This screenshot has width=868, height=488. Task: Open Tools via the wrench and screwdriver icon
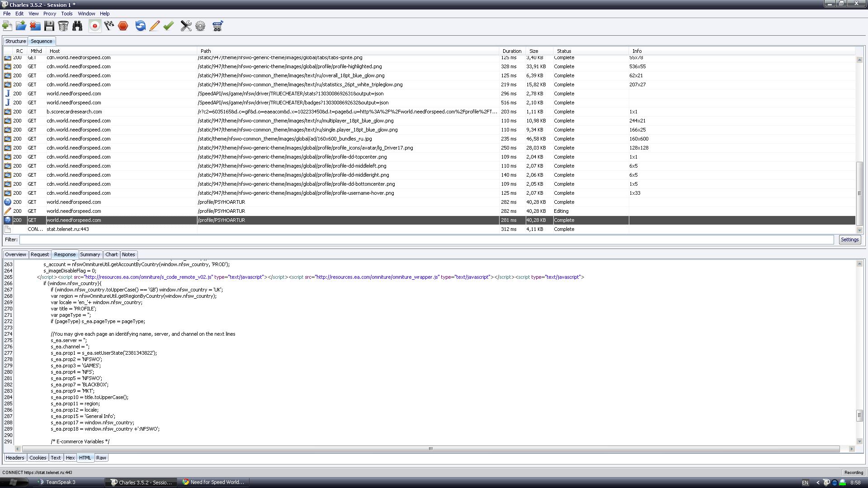[186, 26]
